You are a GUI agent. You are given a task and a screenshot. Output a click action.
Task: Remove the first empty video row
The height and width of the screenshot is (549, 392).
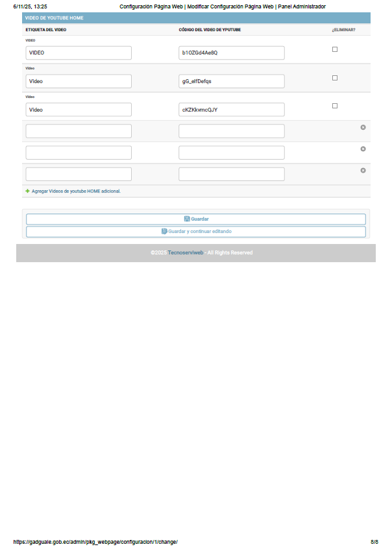[x=363, y=127]
